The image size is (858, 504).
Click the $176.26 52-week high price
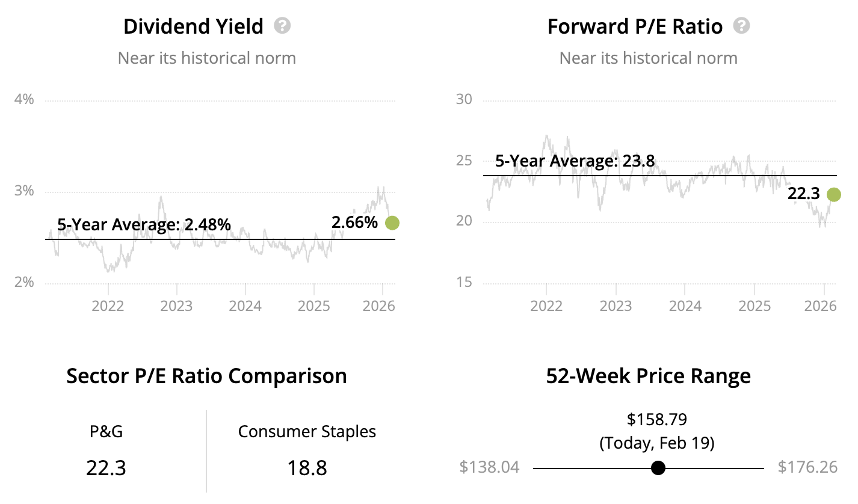[807, 467]
